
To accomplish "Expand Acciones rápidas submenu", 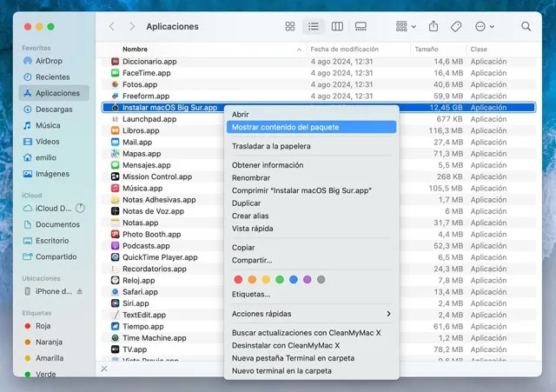I will (311, 314).
